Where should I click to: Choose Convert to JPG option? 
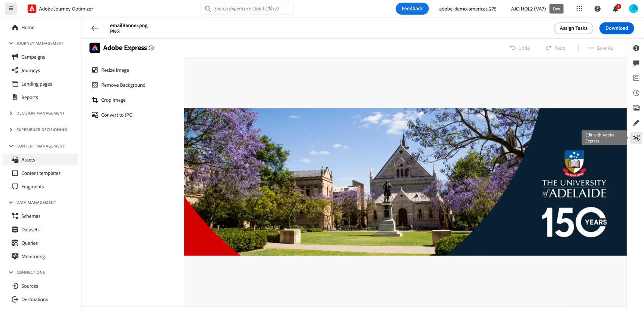112,115
